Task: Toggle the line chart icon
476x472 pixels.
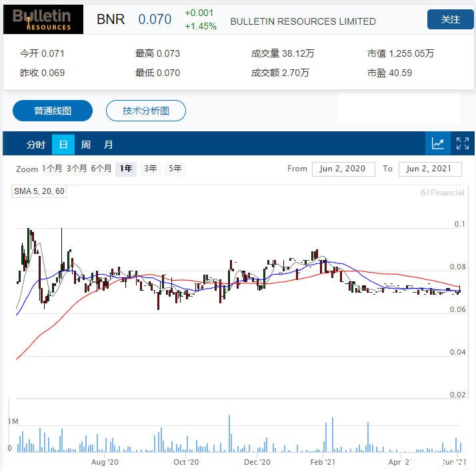Action: coord(438,143)
